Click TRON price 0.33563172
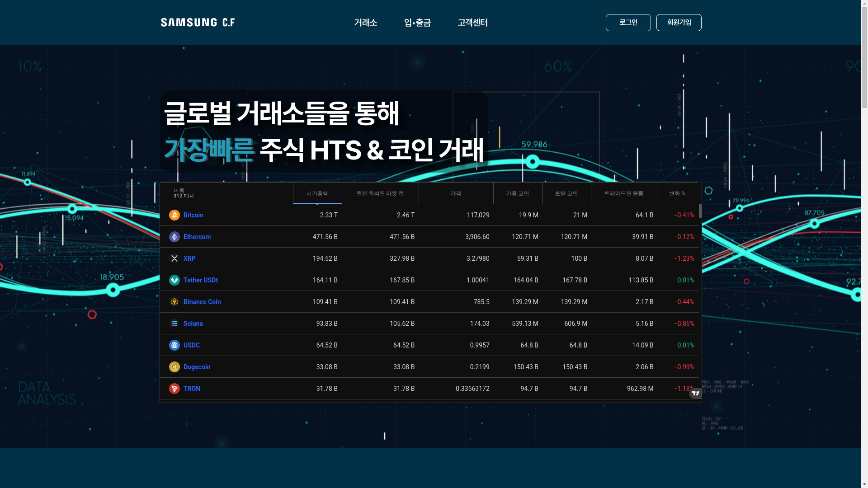868x488 pixels. point(472,389)
